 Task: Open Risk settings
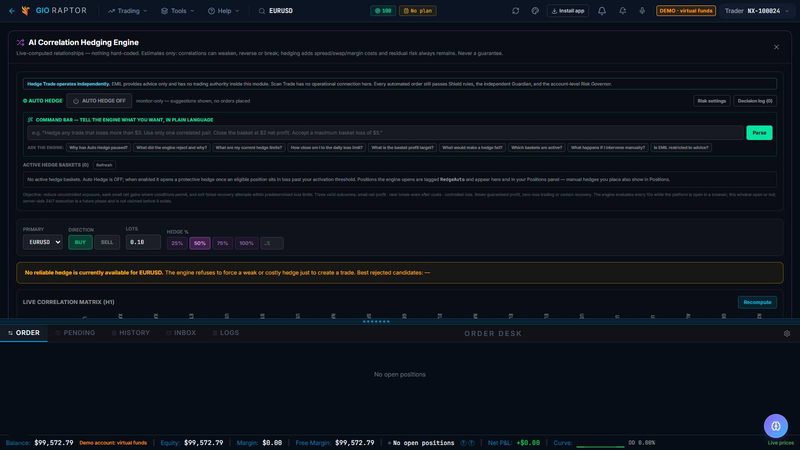tap(711, 101)
